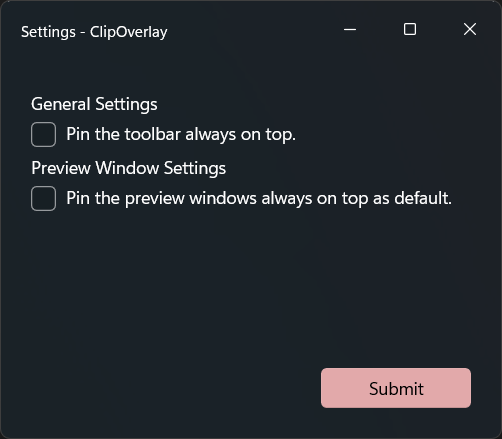Click the word 'General' in the first heading
Screen dimensions: 502x439
click(x=61, y=104)
